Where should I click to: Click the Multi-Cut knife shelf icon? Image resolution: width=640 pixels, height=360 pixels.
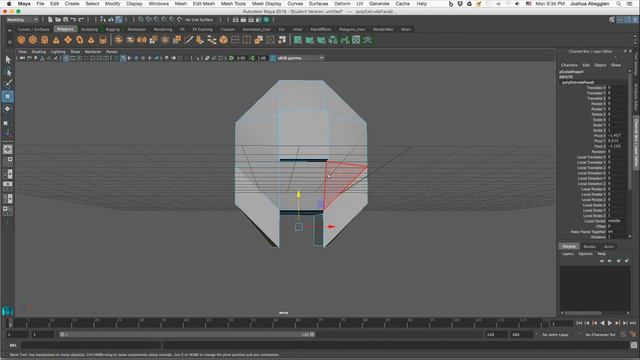tap(189, 40)
